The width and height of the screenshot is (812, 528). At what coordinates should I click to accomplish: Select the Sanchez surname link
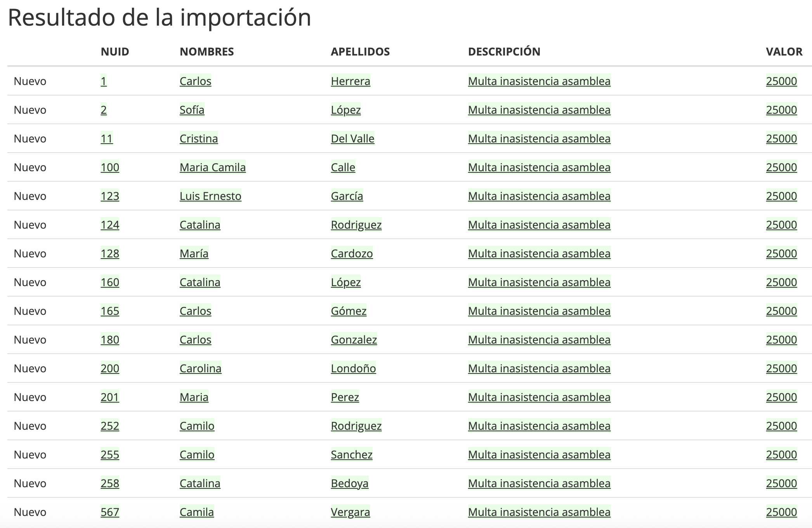coord(351,455)
